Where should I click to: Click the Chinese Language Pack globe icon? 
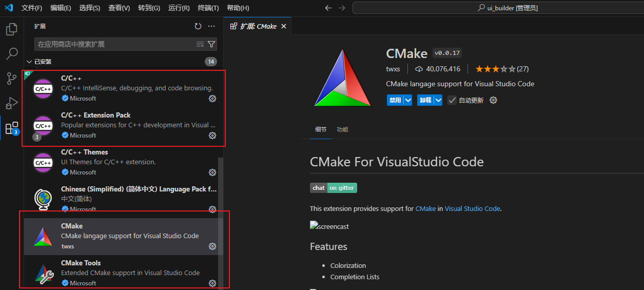(43, 199)
